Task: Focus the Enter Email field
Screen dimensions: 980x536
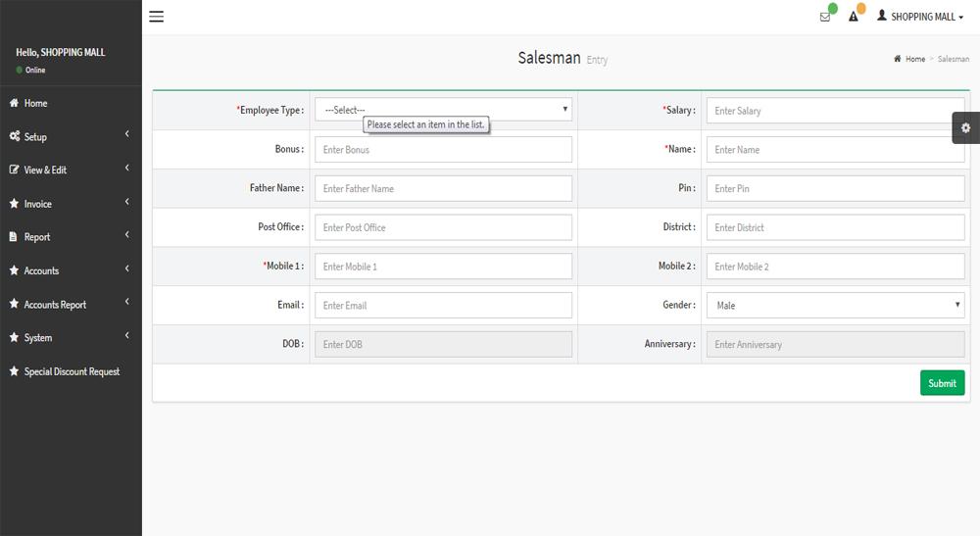Action: tap(443, 305)
